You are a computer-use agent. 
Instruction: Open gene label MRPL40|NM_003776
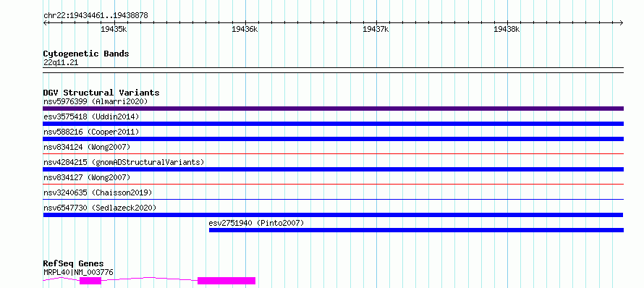[78, 272]
